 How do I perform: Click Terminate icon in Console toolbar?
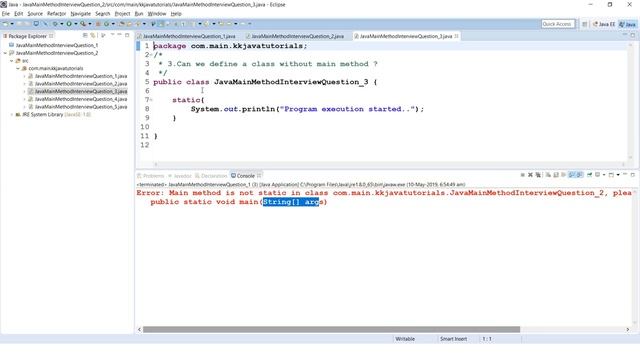coord(522,175)
